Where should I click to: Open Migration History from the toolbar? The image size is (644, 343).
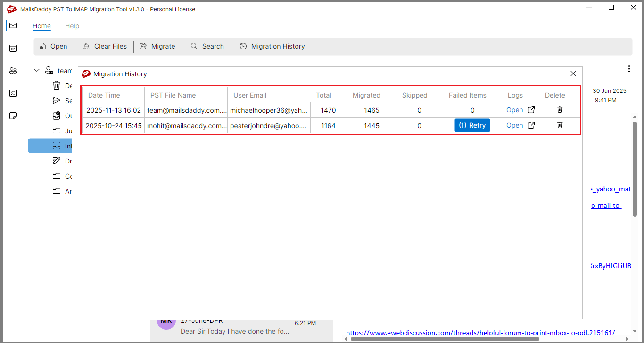coord(272,46)
